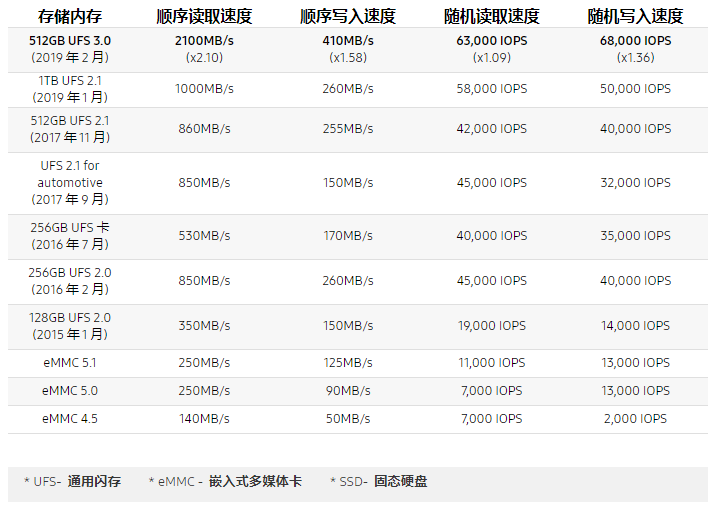The image size is (716, 511).
Task: Click the 1TB UFS 2.1 row label
Action: click(x=70, y=80)
